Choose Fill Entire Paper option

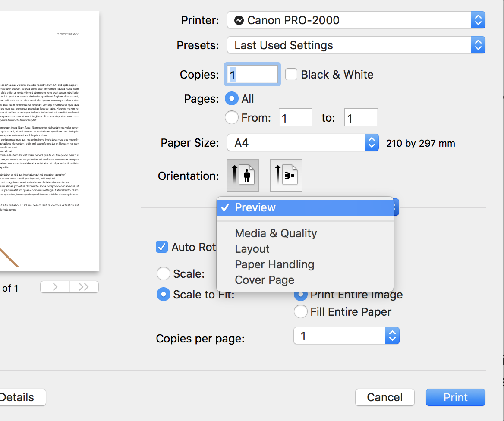[x=301, y=312]
